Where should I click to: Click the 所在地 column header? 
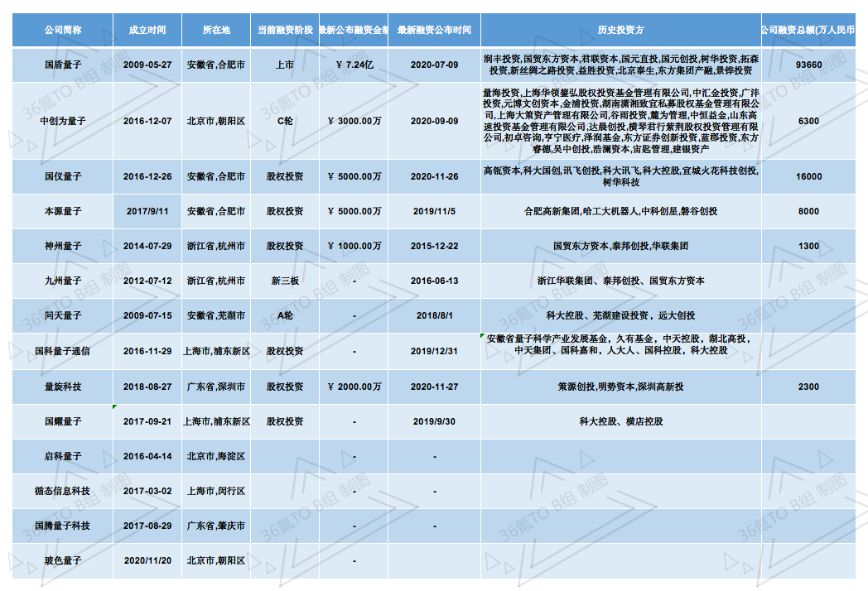(216, 30)
